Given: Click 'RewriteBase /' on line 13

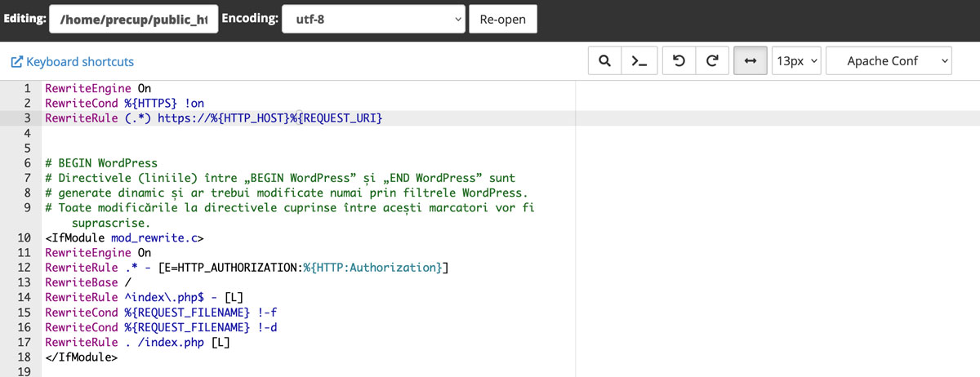Looking at the screenshot, I should point(89,282).
